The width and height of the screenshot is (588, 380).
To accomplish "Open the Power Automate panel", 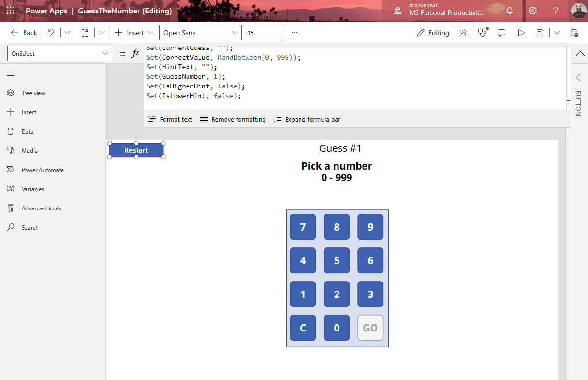I will coord(11,170).
